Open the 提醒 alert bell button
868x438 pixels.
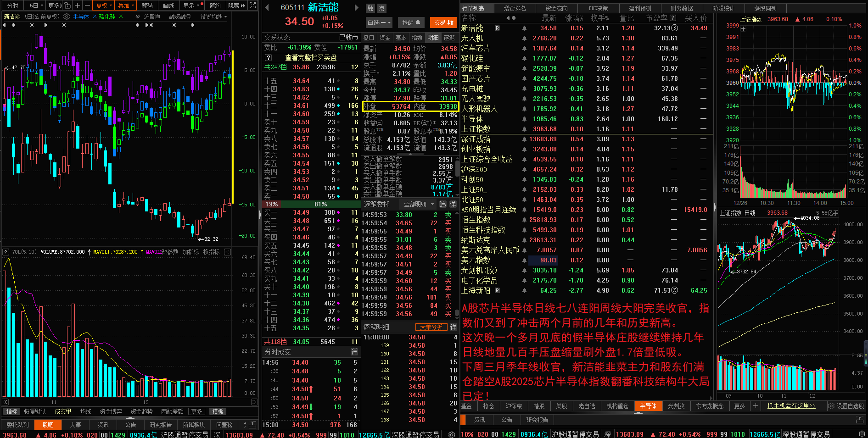pos(411,22)
